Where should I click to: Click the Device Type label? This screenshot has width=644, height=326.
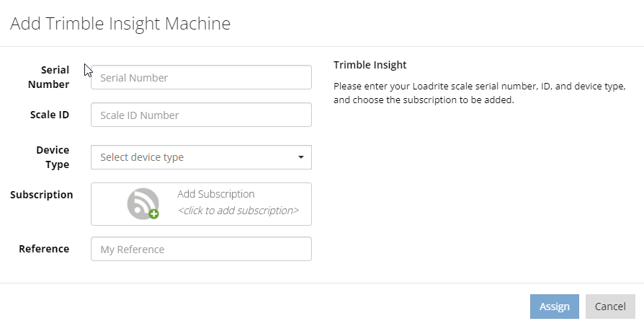(x=53, y=157)
